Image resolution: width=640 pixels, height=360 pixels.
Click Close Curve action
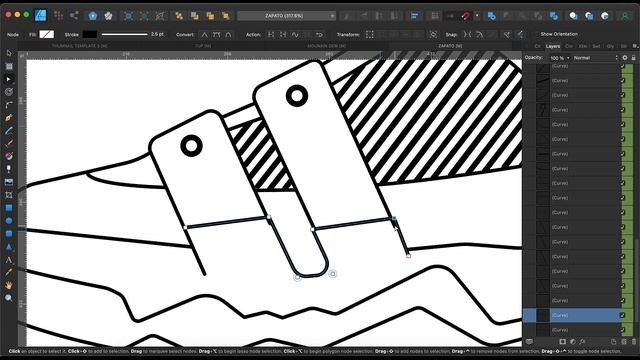click(283, 34)
